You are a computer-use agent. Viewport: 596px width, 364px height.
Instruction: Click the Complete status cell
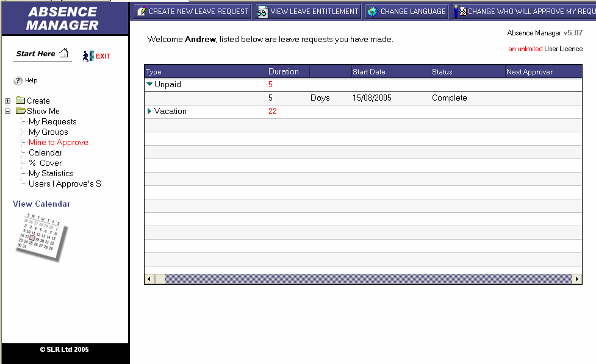click(449, 98)
